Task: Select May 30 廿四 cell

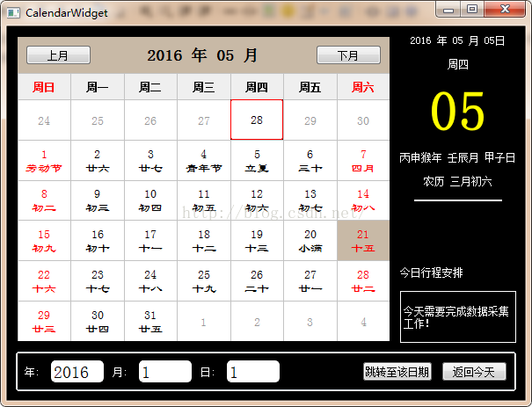Action: 98,321
